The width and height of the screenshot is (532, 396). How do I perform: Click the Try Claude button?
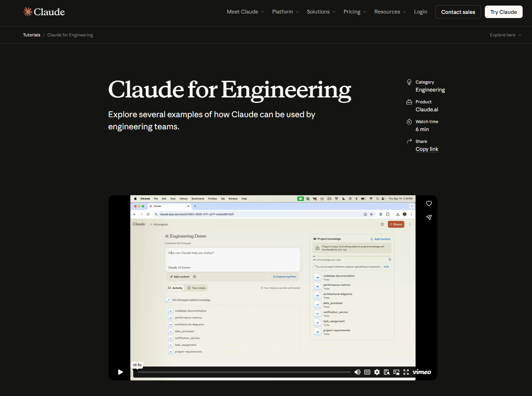tap(504, 12)
